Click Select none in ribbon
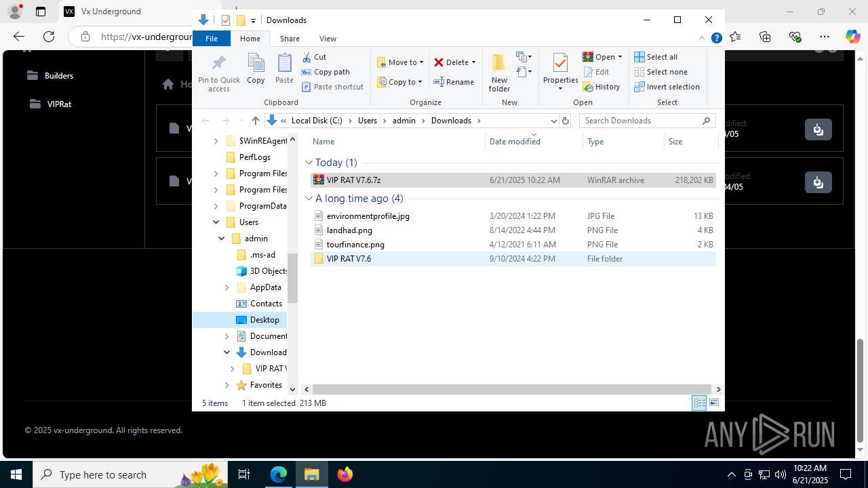Image resolution: width=868 pixels, height=488 pixels. [661, 72]
